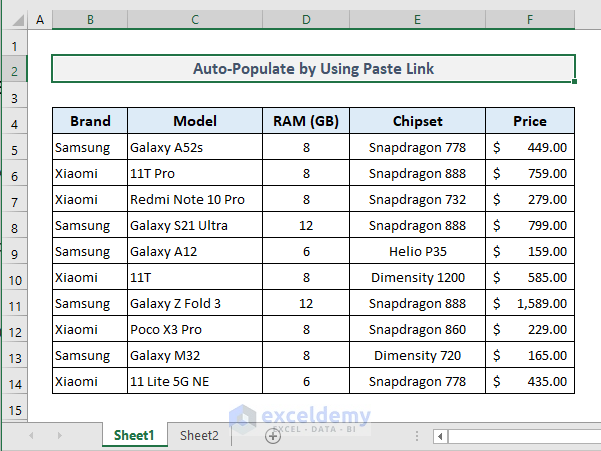Click Brand cell 'Xiaomi' in 11T Pro row
Image resolution: width=601 pixels, height=451 pixels.
[x=90, y=173]
